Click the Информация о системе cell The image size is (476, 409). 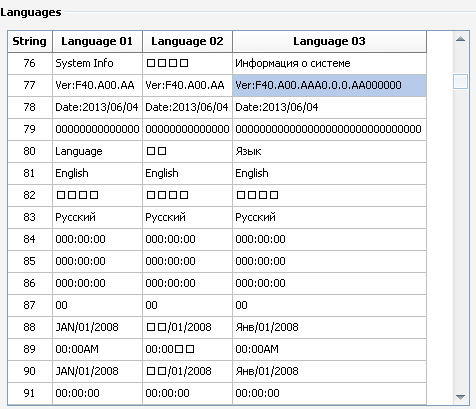pos(329,63)
